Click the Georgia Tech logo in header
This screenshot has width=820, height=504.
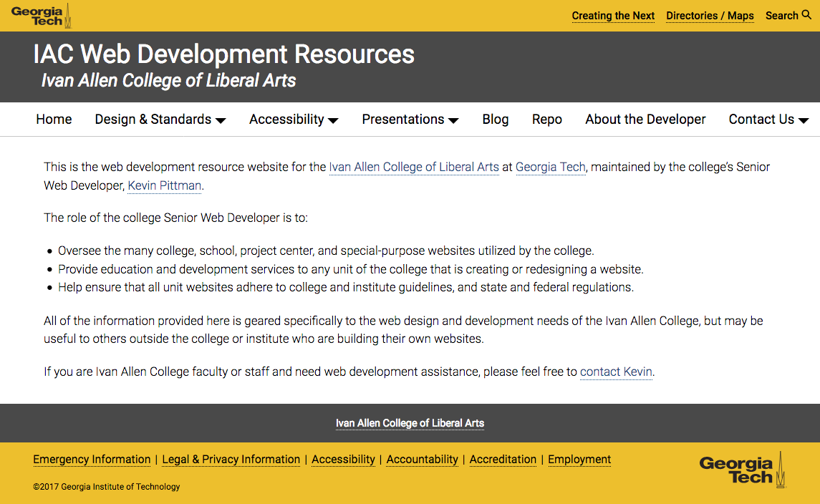tap(42, 15)
